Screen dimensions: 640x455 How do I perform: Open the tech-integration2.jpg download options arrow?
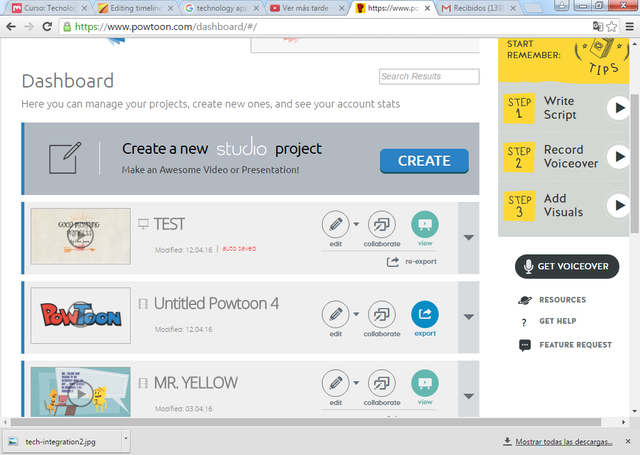click(x=126, y=439)
